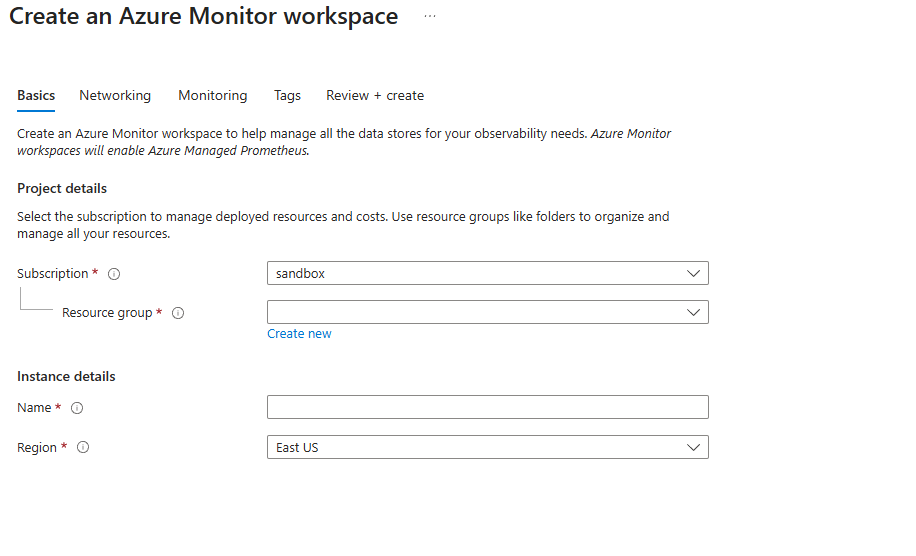This screenshot has width=916, height=556.
Task: Open the ellipsis menu beside page title
Action: point(430,16)
